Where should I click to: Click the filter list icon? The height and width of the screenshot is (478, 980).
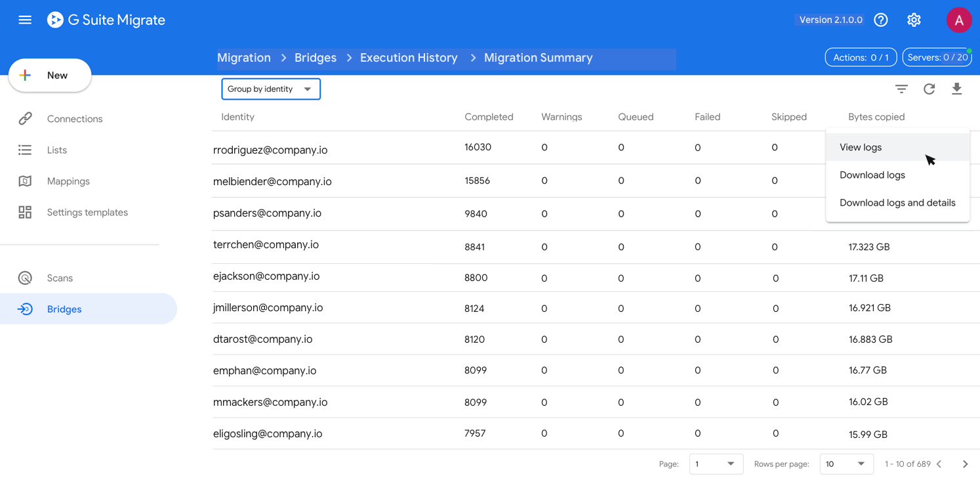[901, 89]
